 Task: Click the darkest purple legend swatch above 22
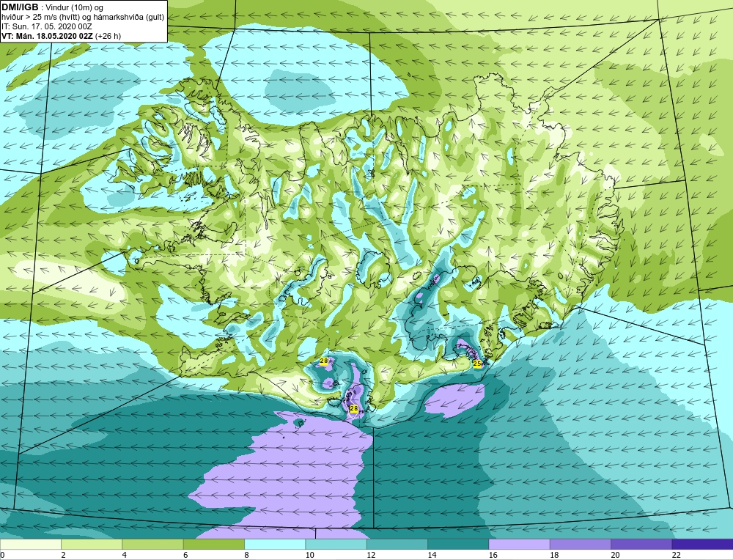703,545
